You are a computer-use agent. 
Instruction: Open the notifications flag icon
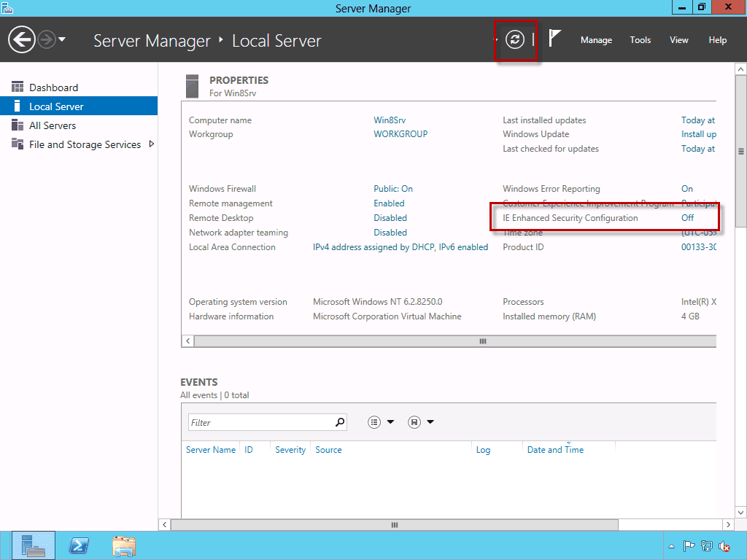pos(553,39)
